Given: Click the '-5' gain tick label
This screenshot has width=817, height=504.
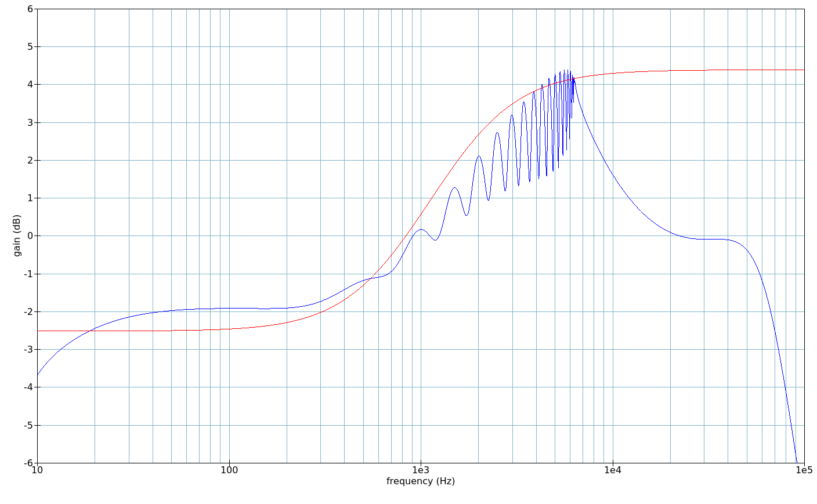Looking at the screenshot, I should 28,425.
